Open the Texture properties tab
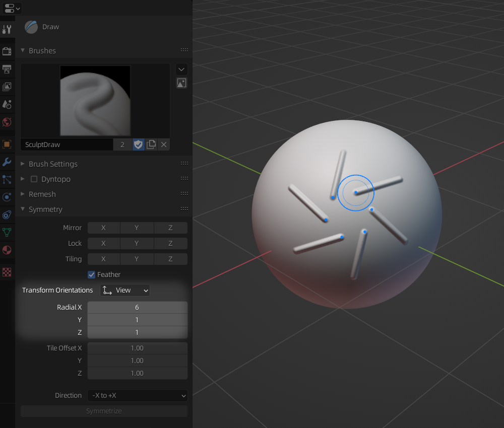Viewport: 504px width, 428px height. click(7, 272)
